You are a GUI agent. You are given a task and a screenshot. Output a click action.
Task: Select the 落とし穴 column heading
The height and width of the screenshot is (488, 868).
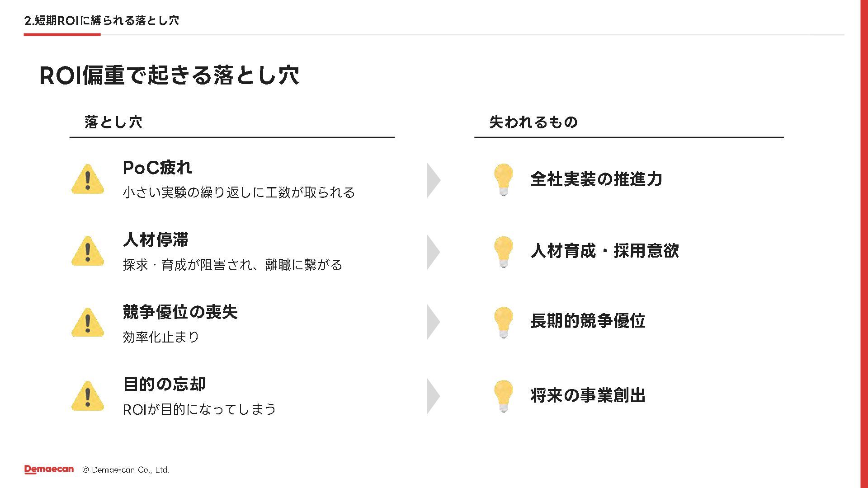click(x=113, y=122)
